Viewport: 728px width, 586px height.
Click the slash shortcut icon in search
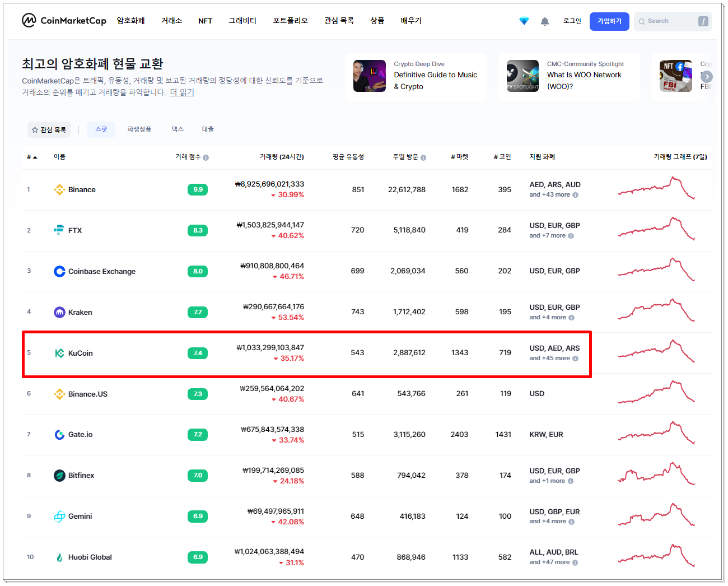pyautogui.click(x=703, y=21)
